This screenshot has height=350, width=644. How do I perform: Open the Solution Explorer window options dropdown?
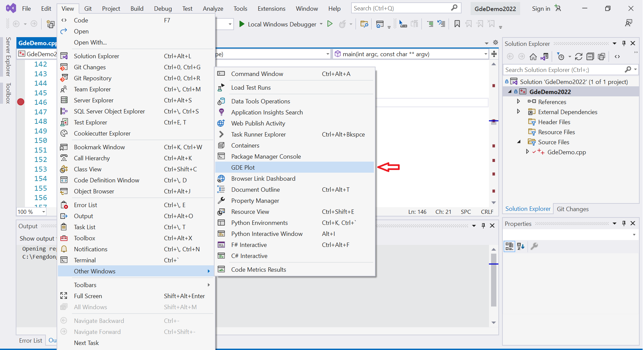tap(615, 43)
